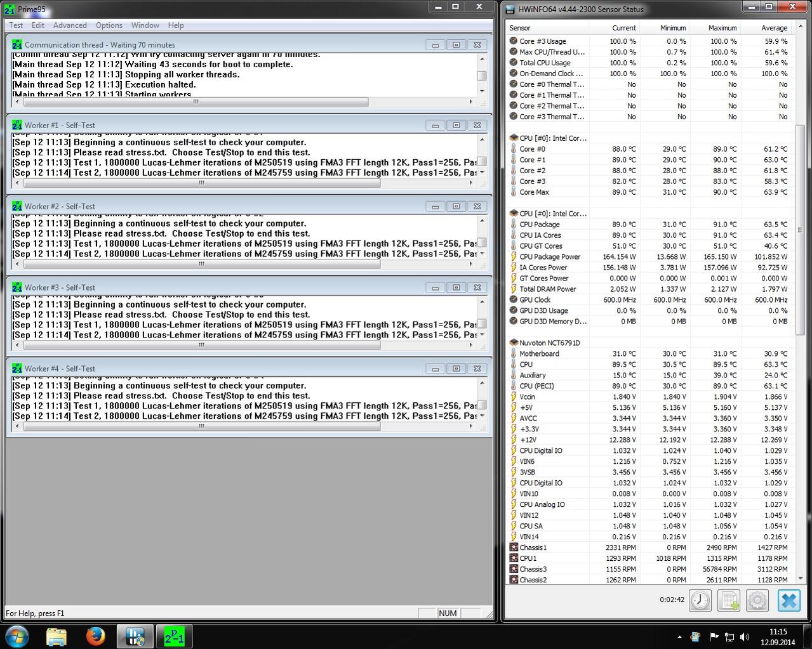Minimize the Worker #4 child window

436,369
